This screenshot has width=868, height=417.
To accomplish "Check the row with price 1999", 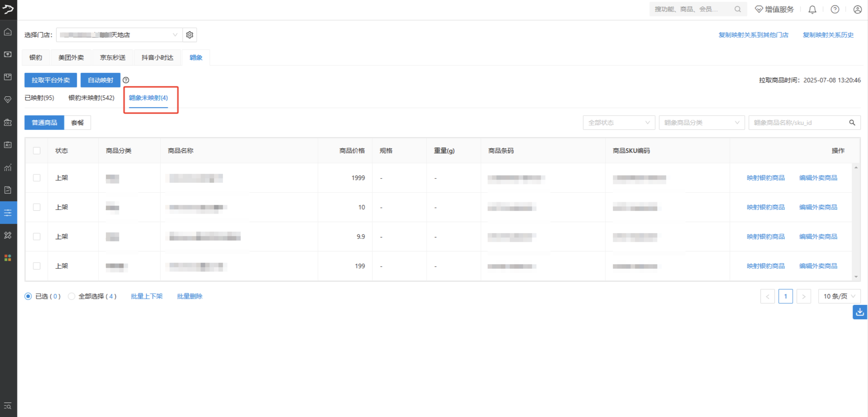I will [37, 178].
